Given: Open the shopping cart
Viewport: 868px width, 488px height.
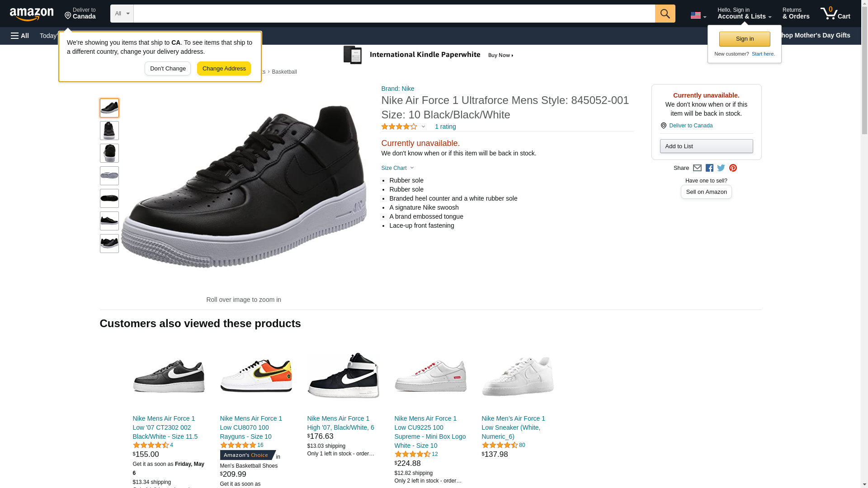Looking at the screenshot, I should point(835,14).
